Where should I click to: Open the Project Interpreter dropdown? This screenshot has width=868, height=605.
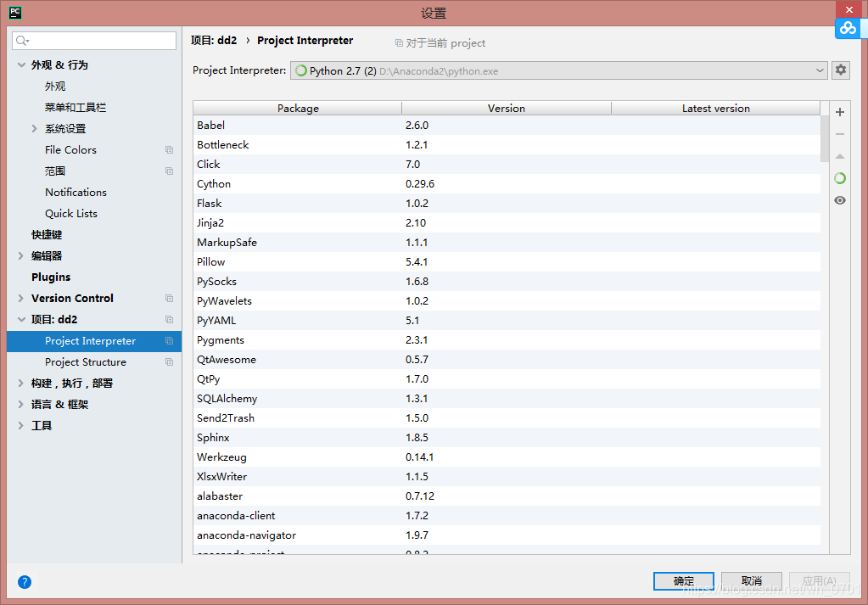pyautogui.click(x=558, y=70)
